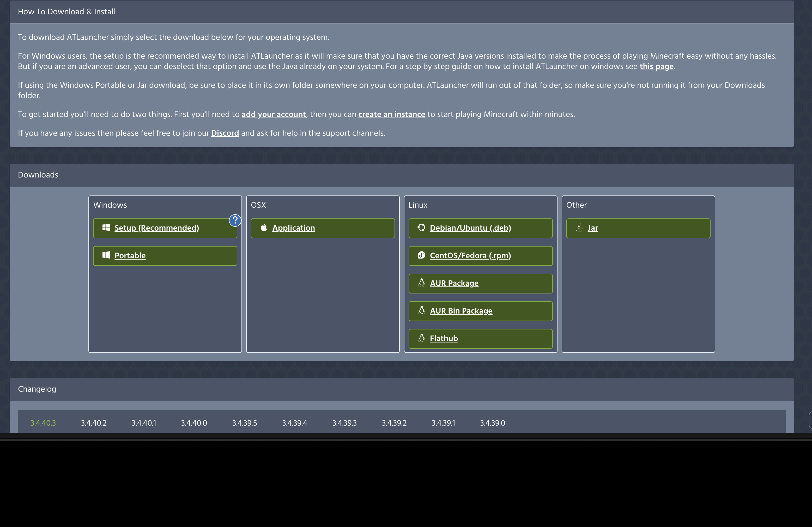The height and width of the screenshot is (527, 812).
Task: View the 3.4.39.0 changelog tab
Action: pyautogui.click(x=492, y=423)
